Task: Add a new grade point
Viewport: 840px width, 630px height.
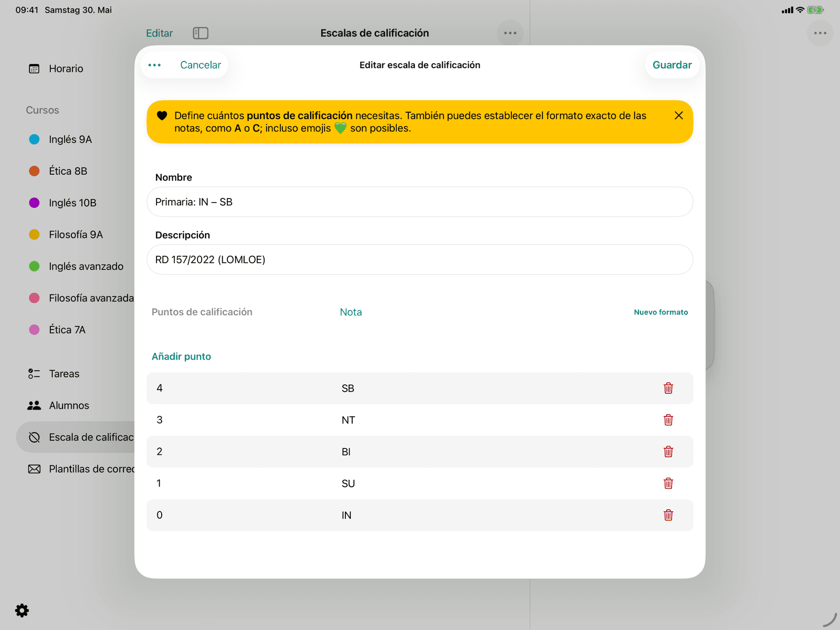Action: 181,356
